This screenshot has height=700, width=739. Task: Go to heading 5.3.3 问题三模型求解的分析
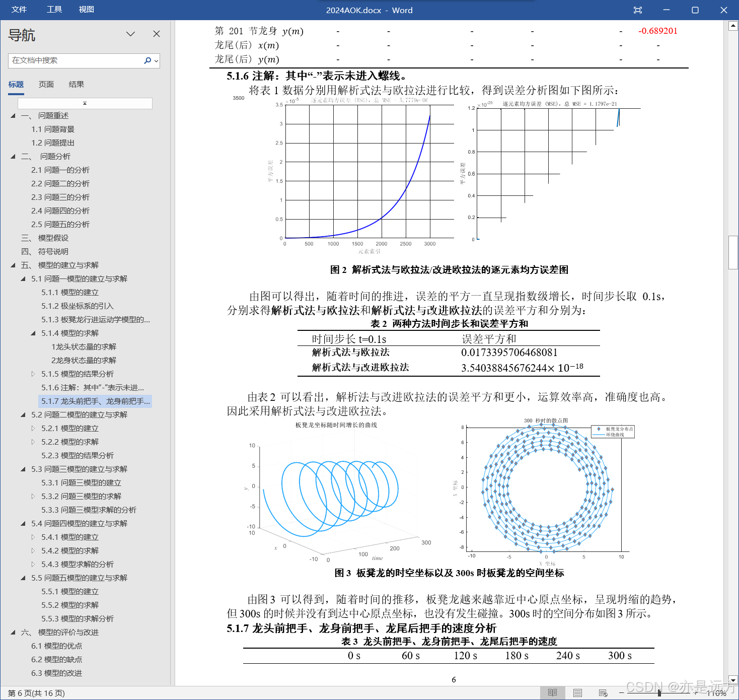pyautogui.click(x=89, y=510)
